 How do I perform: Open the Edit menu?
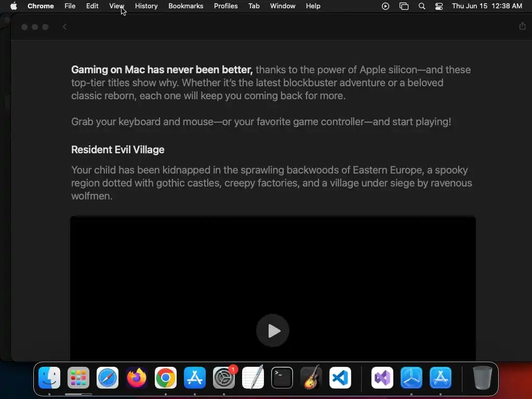pyautogui.click(x=92, y=6)
